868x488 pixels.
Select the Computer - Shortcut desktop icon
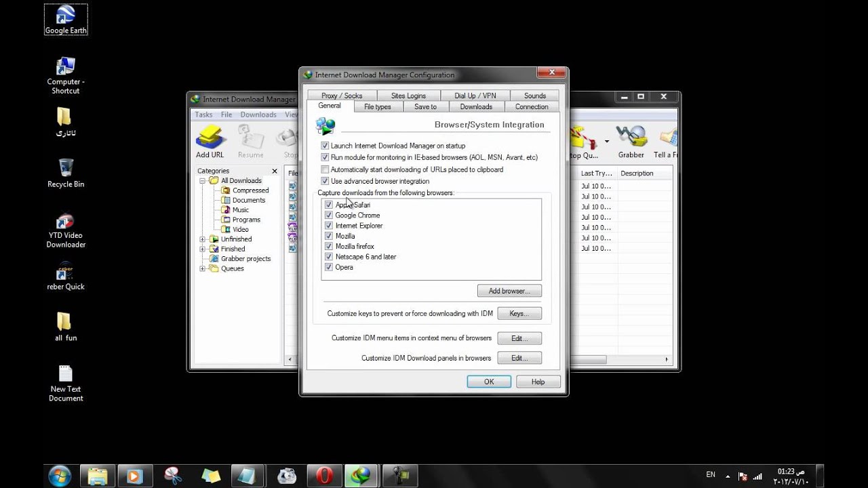coord(66,75)
